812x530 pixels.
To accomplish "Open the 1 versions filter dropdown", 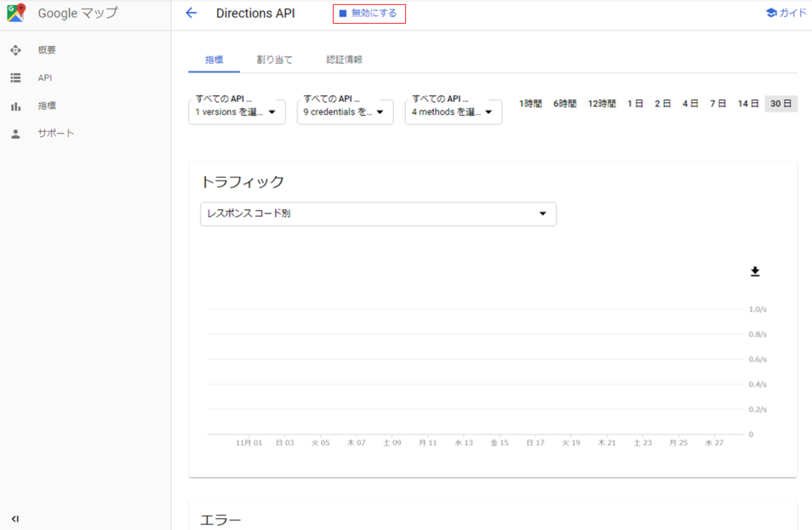I will coord(236,112).
